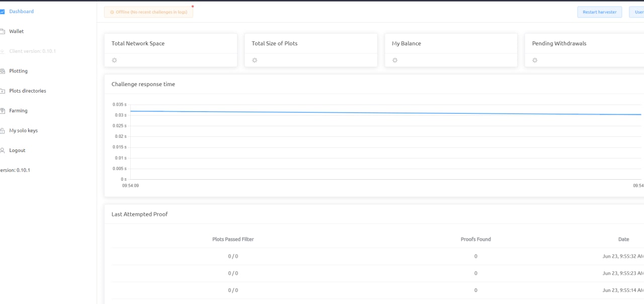Click the Total Size of Plots spinner
644x304 pixels.
pos(255,60)
